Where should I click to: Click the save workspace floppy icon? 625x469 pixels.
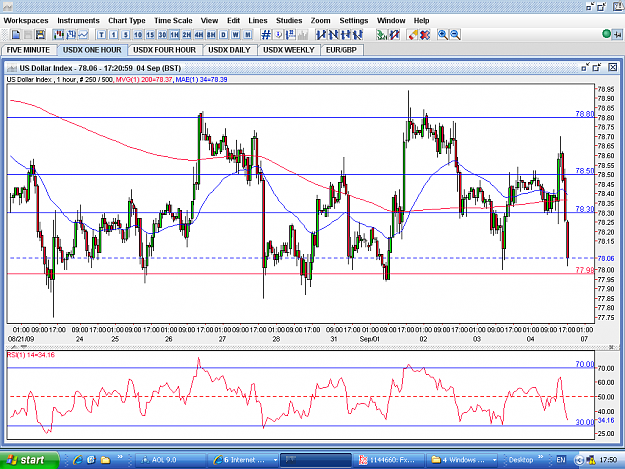[x=40, y=35]
